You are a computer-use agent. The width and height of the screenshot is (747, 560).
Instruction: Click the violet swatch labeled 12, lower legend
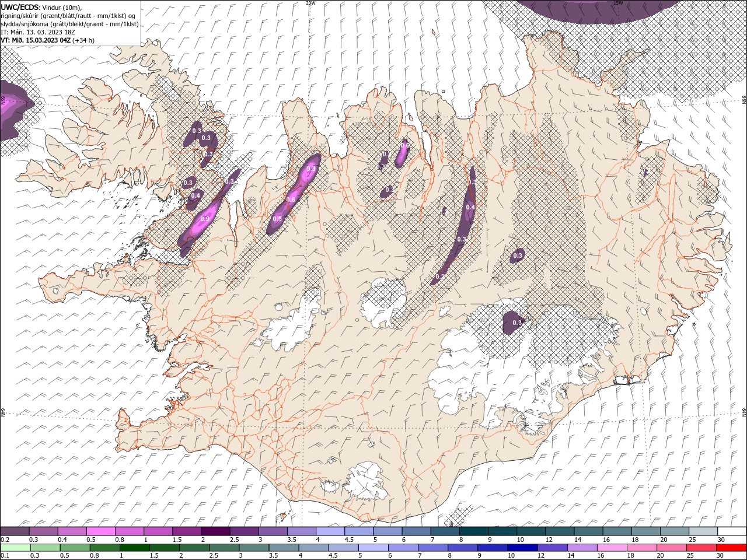[553, 548]
